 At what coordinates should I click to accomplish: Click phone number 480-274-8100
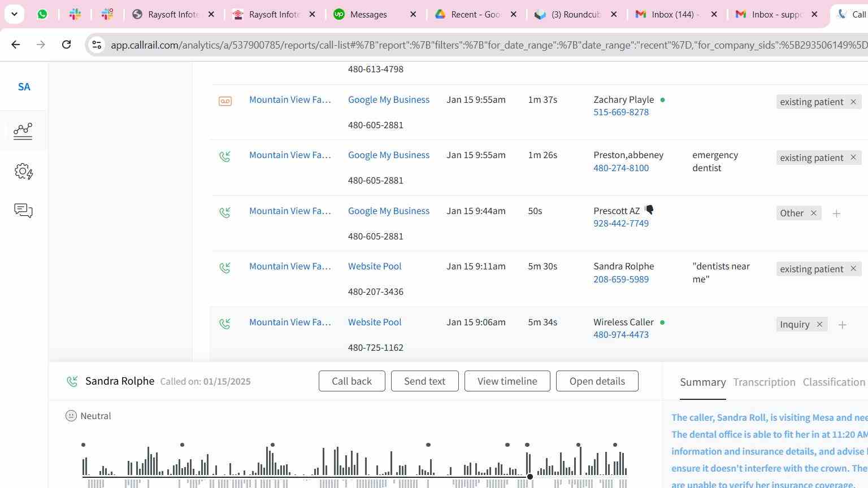pos(621,168)
